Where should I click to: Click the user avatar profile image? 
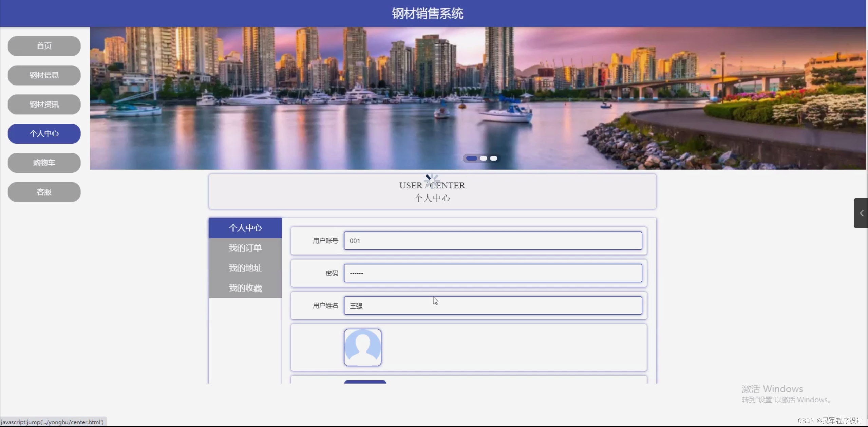pyautogui.click(x=362, y=347)
